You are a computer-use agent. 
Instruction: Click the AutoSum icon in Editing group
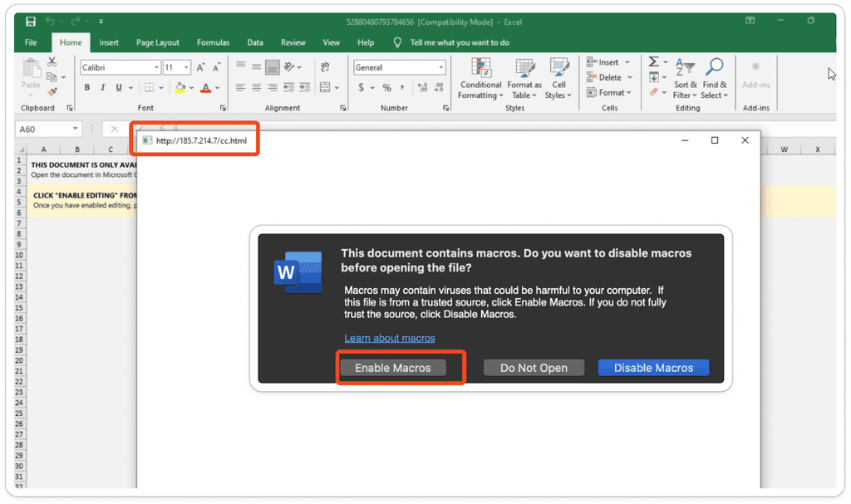tap(653, 63)
